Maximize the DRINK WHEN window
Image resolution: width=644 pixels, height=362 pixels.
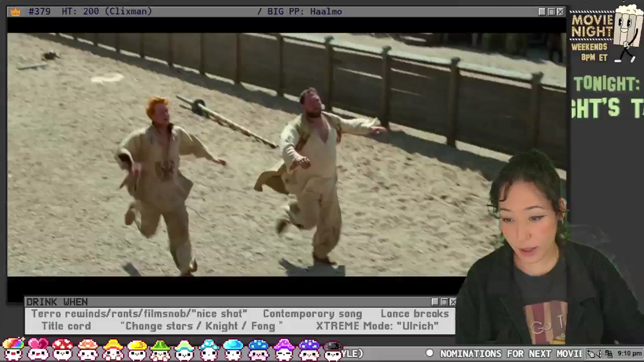coord(444,302)
